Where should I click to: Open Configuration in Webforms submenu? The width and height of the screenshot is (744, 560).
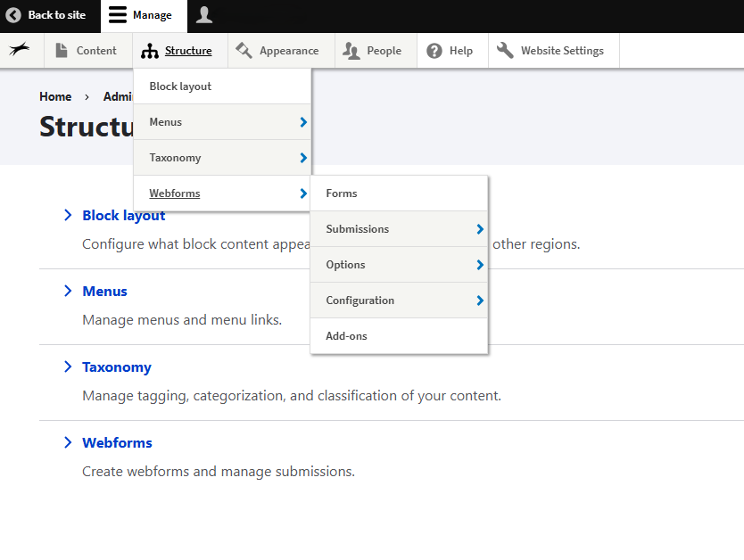[x=399, y=301]
